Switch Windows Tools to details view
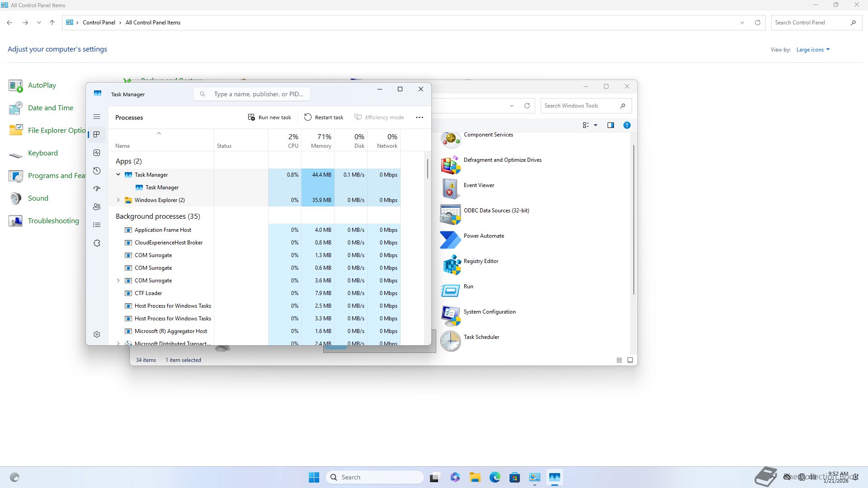Viewport: 868px width, 488px height. click(619, 360)
